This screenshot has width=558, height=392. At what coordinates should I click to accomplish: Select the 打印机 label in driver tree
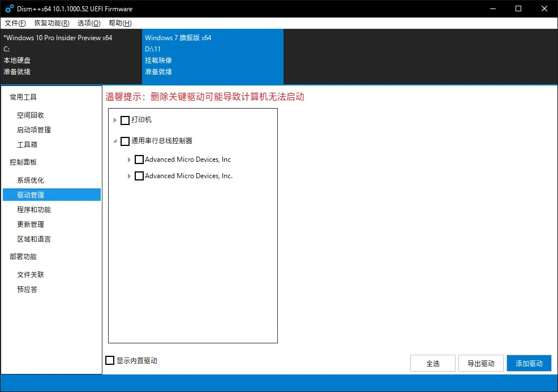(x=141, y=120)
